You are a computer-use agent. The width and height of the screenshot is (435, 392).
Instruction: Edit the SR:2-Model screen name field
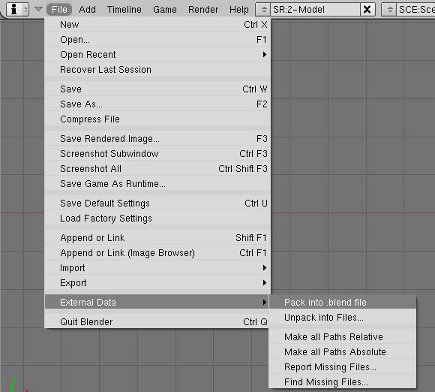tap(315, 9)
